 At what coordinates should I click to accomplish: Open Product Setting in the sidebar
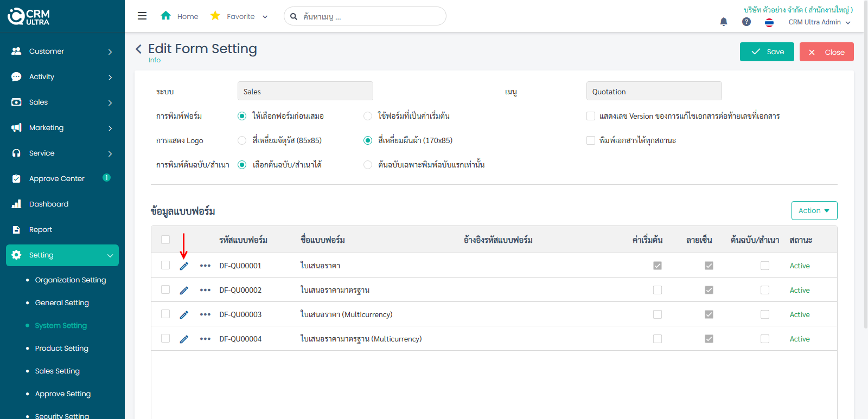tap(61, 349)
